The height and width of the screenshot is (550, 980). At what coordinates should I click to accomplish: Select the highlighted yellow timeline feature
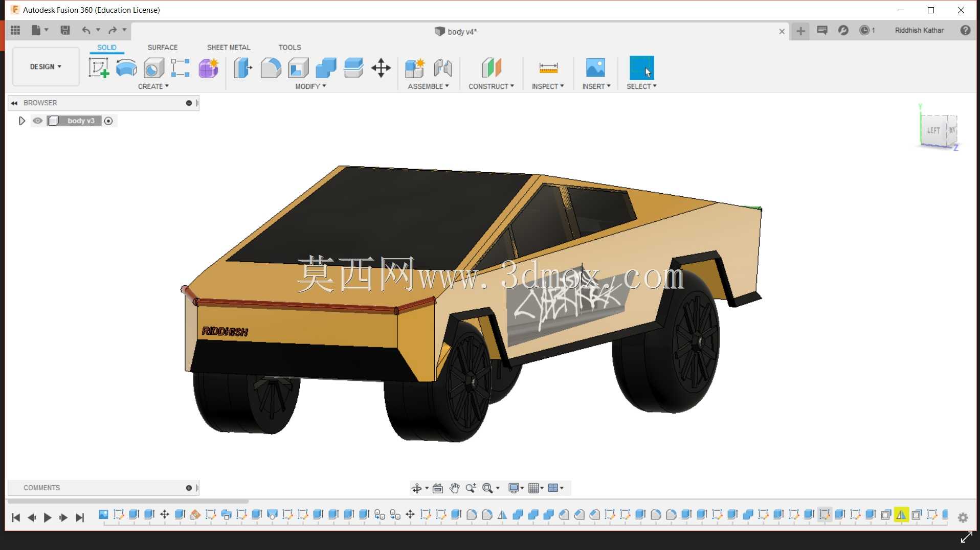click(x=901, y=515)
